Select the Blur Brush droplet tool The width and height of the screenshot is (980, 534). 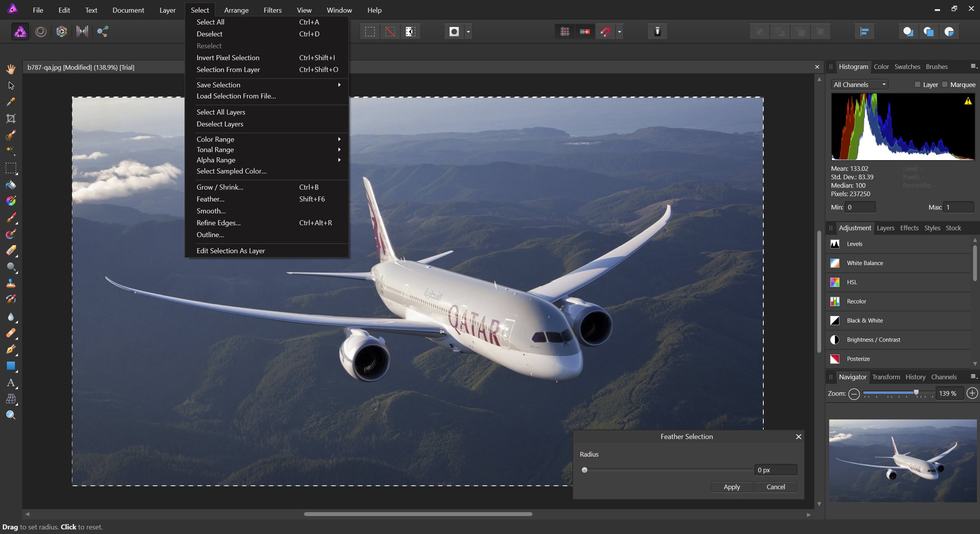(11, 317)
